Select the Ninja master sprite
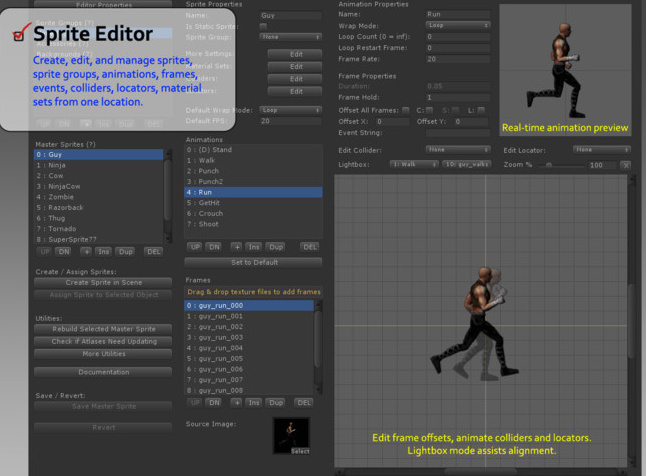The width and height of the screenshot is (646, 476). pyautogui.click(x=98, y=165)
